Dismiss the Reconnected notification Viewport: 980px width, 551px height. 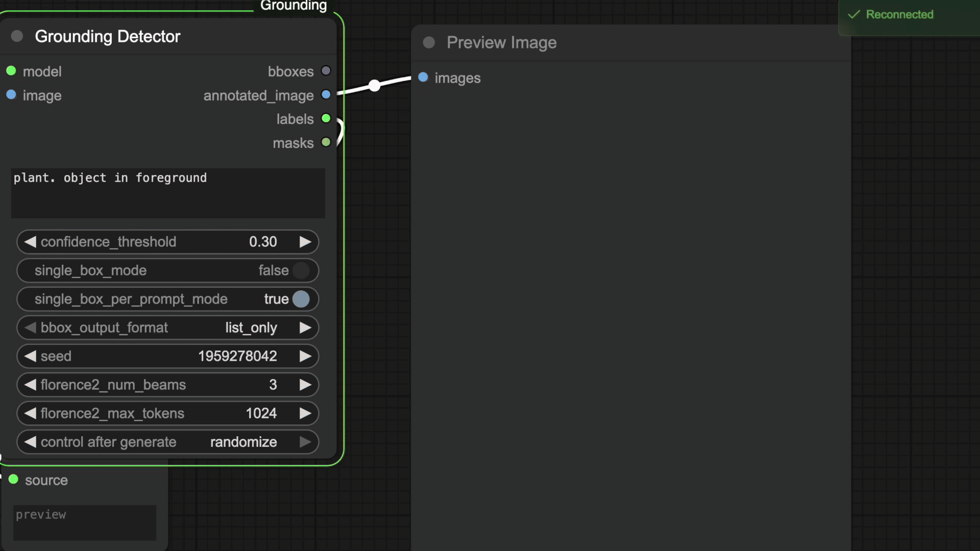[x=909, y=17]
